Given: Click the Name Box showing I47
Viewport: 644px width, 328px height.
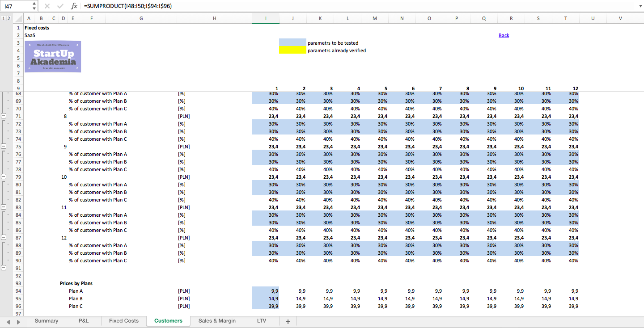Looking at the screenshot, I should click(x=17, y=6).
